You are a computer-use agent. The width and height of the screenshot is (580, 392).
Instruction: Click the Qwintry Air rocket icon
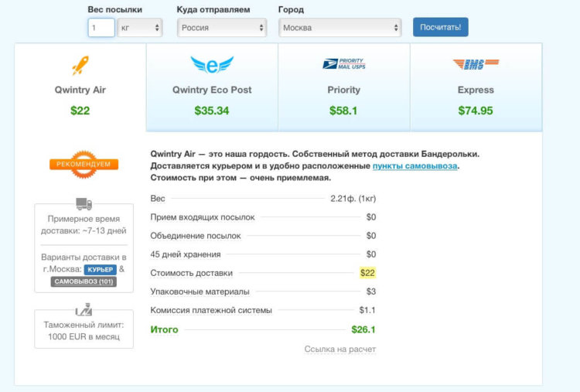tap(80, 66)
